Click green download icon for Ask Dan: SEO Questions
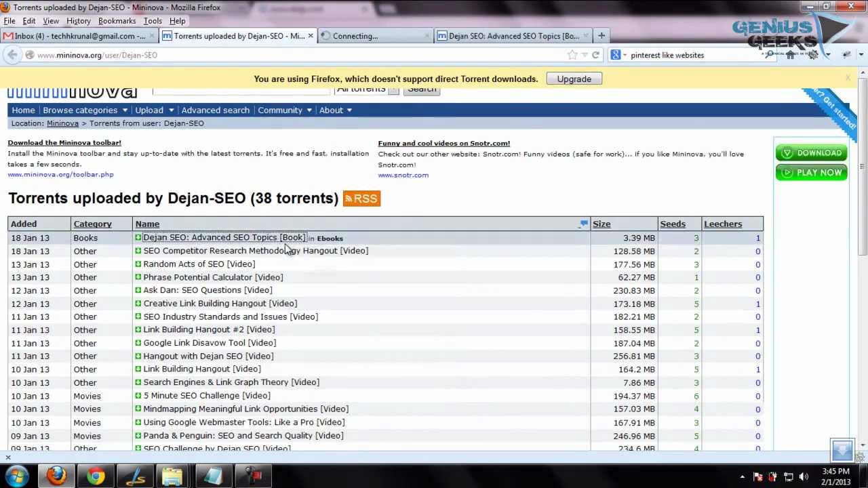868x488 pixels. tap(138, 290)
